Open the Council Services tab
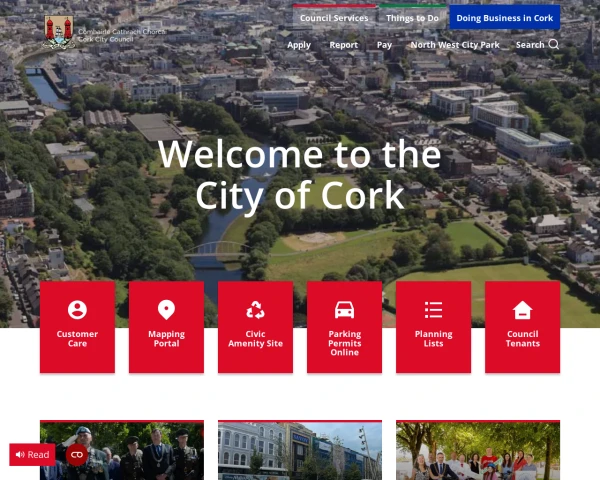The image size is (600, 480). (334, 18)
